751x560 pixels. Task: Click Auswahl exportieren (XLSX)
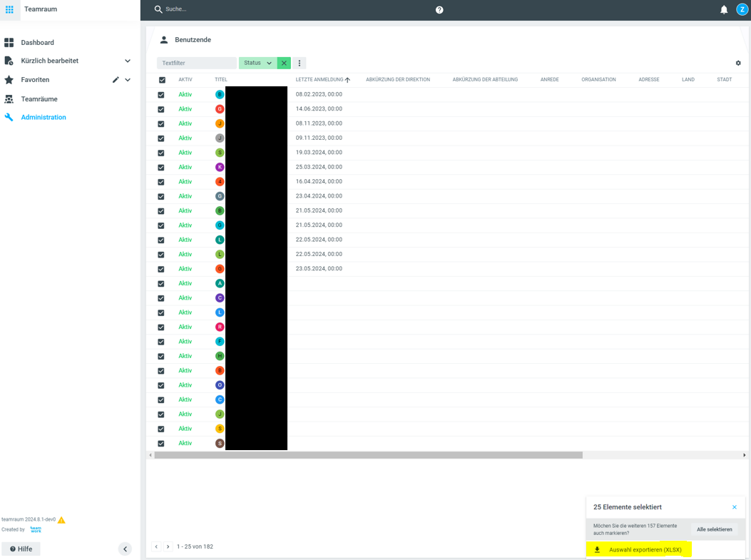point(645,550)
